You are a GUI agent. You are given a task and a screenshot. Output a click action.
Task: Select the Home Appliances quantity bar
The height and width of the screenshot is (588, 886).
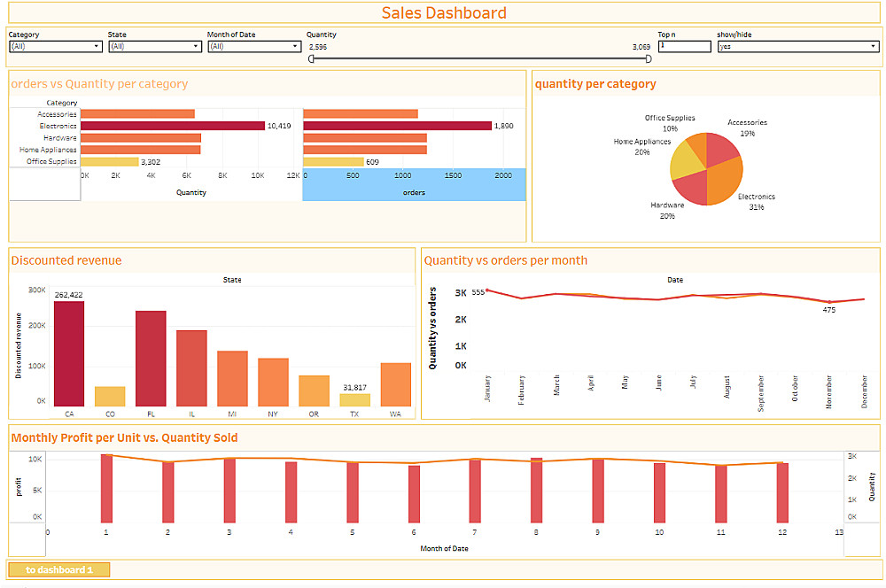(141, 149)
